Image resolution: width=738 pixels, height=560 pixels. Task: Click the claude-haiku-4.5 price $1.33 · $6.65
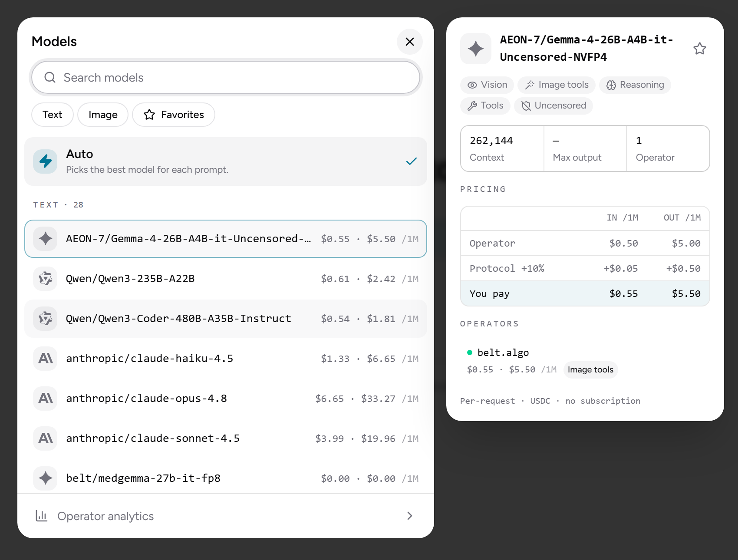point(358,359)
